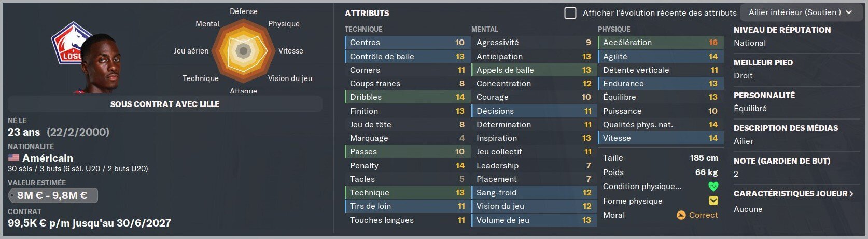This screenshot has width=868, height=239.
Task: Click the price tag icon on estimated value
Action: [11, 195]
